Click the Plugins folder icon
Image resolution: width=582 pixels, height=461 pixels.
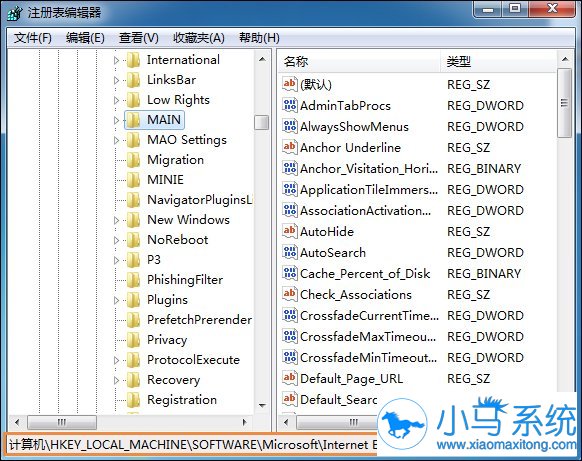133,300
